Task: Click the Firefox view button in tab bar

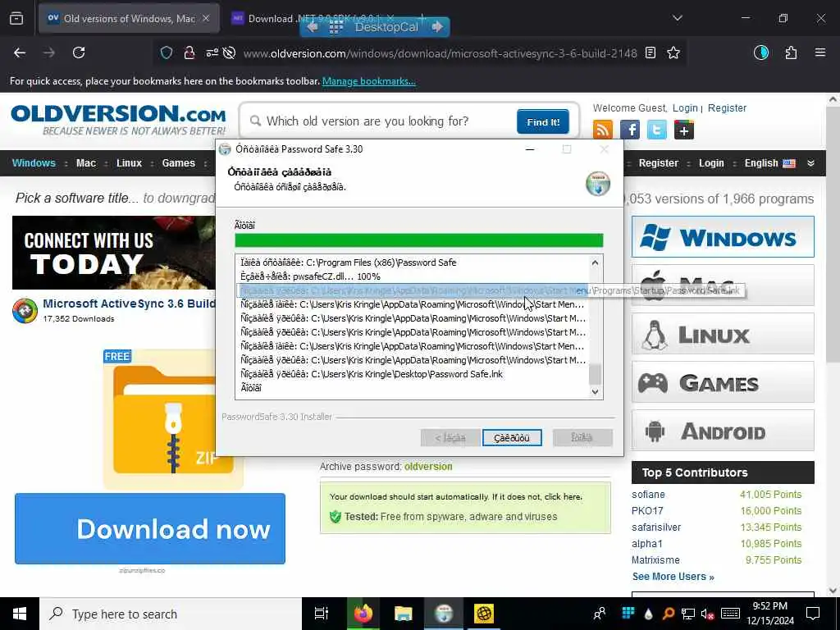Action: pyautogui.click(x=16, y=18)
